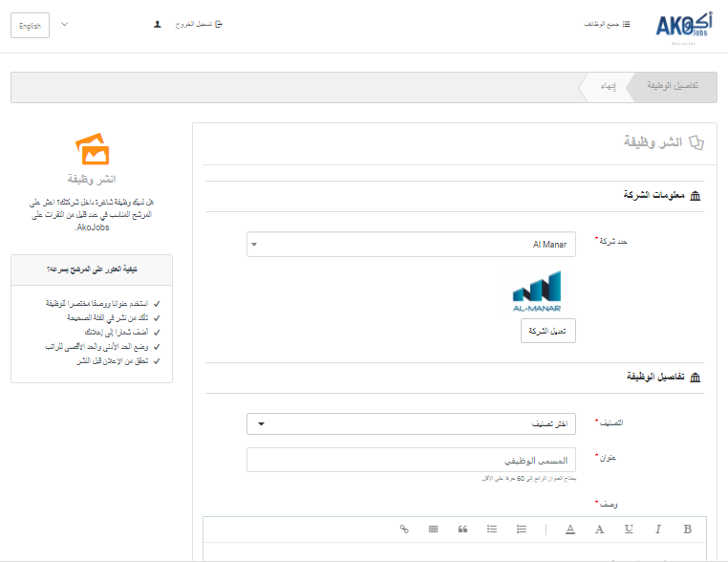Expand the chevron next to English
Viewport: 728px width, 562px height.
click(65, 24)
